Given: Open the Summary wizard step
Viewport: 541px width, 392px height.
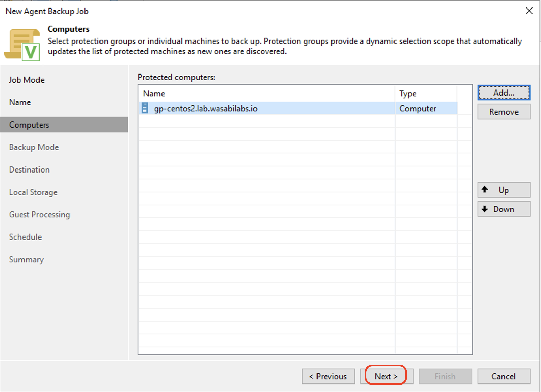Looking at the screenshot, I should point(26,260).
